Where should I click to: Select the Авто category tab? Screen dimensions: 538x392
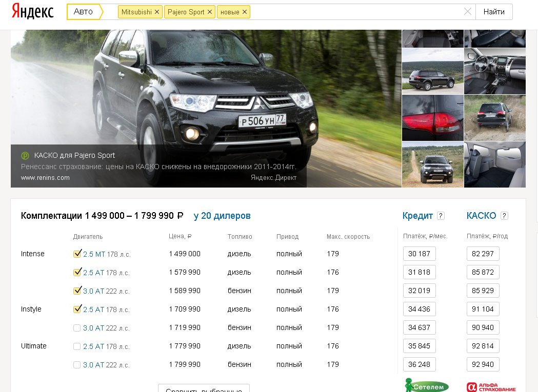pos(84,12)
